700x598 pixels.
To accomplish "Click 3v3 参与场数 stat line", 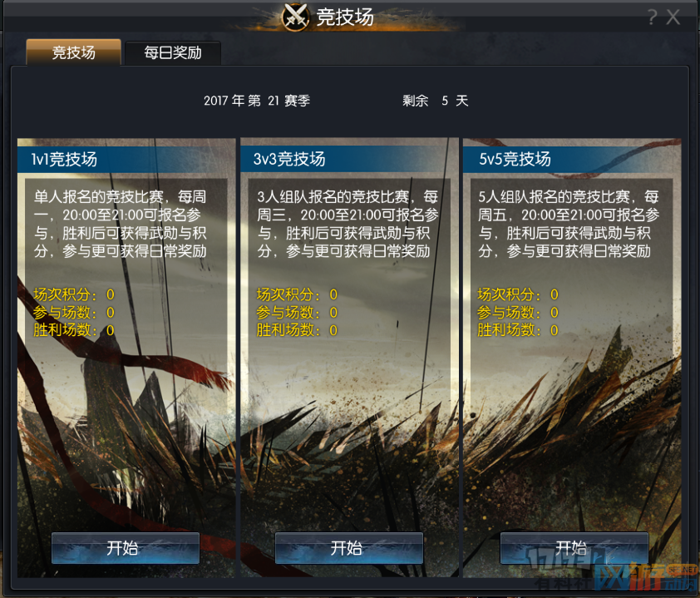I will 297,312.
